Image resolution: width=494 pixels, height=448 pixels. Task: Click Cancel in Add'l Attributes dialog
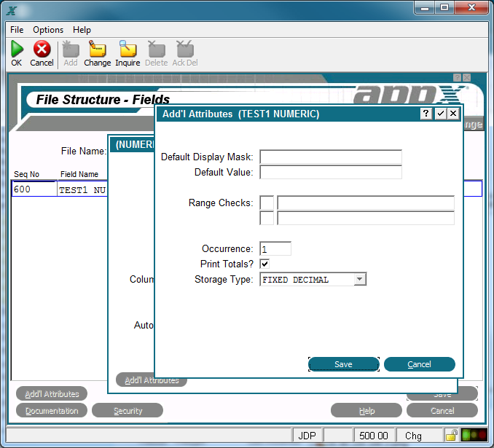pos(420,364)
